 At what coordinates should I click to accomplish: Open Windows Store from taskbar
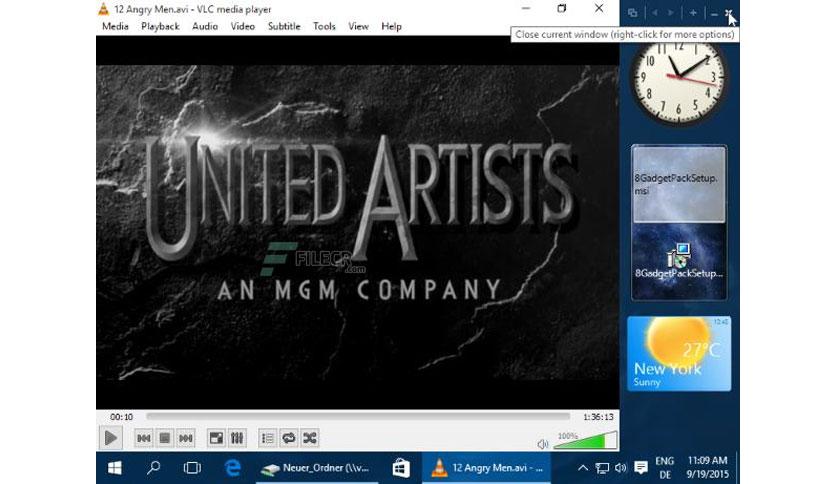coord(400,468)
